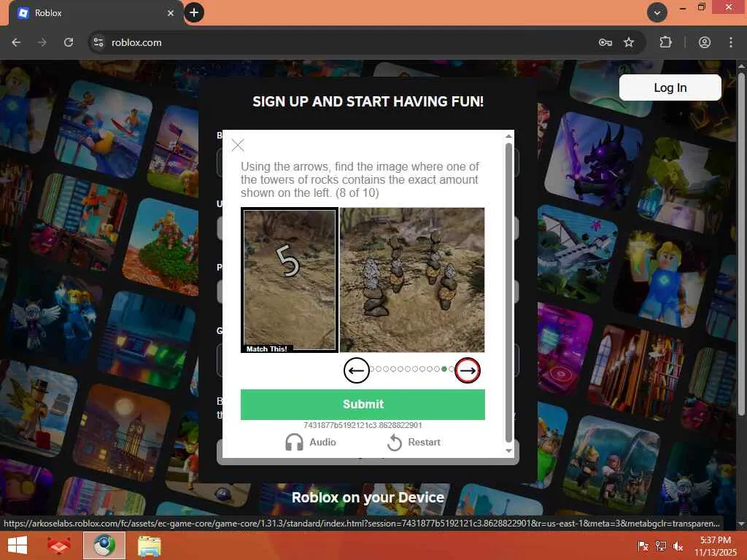This screenshot has width=747, height=560.
Task: Close the Roblox browser tab
Action: (x=171, y=13)
